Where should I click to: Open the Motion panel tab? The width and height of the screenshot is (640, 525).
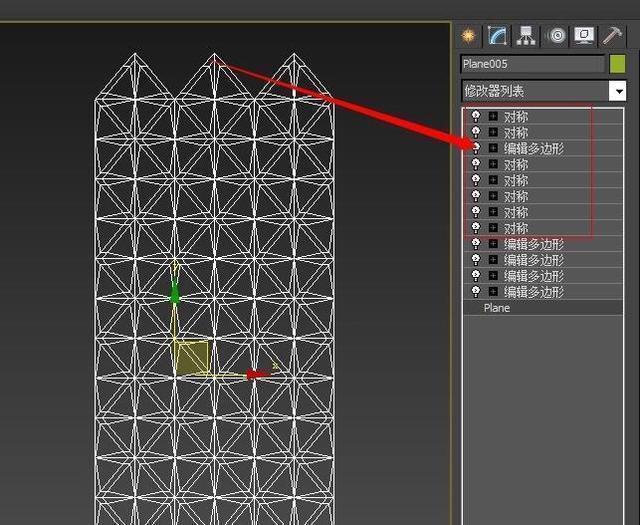[x=557, y=36]
